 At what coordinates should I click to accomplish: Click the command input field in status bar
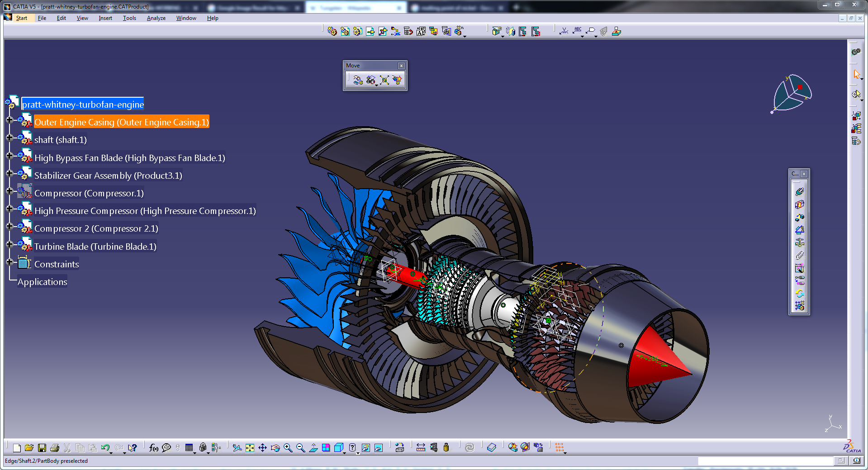(765, 461)
